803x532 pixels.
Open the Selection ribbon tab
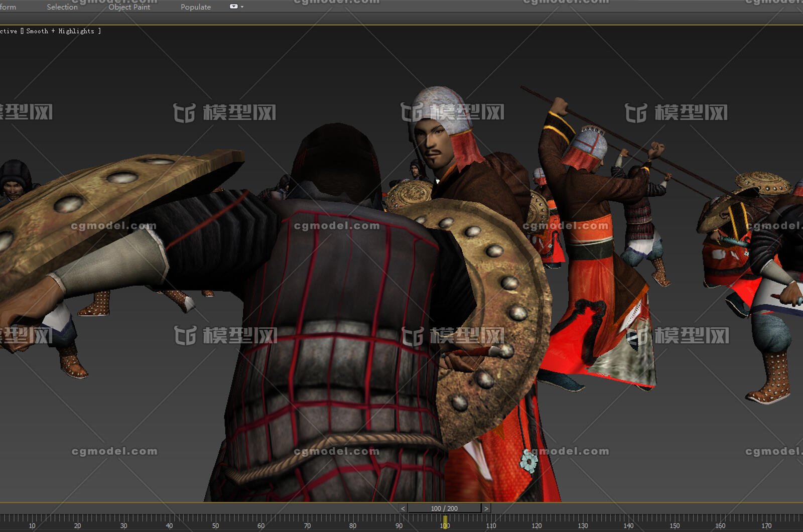coord(62,7)
